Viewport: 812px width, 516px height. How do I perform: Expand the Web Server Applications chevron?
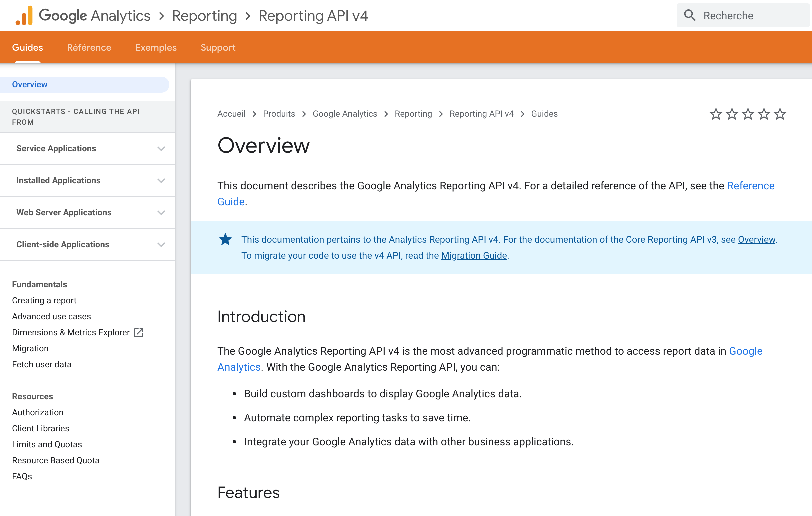161,213
